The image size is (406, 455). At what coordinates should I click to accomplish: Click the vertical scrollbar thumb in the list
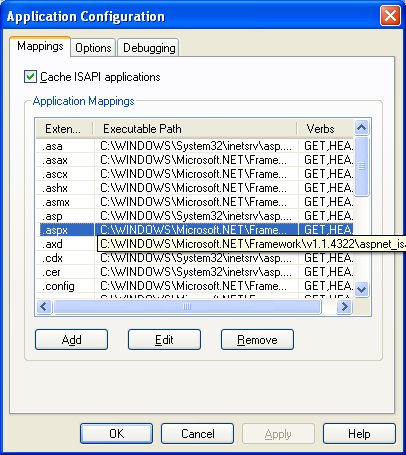click(x=362, y=166)
